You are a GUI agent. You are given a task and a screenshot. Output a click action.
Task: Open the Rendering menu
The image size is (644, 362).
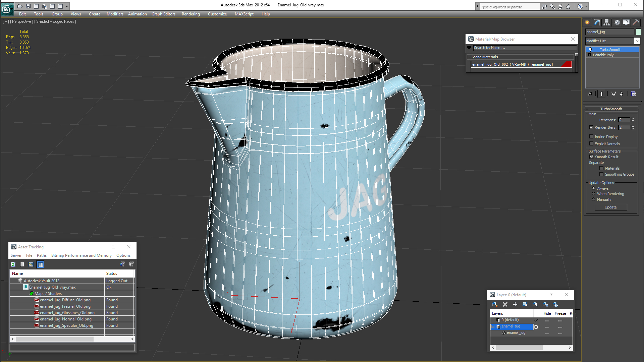(x=191, y=14)
